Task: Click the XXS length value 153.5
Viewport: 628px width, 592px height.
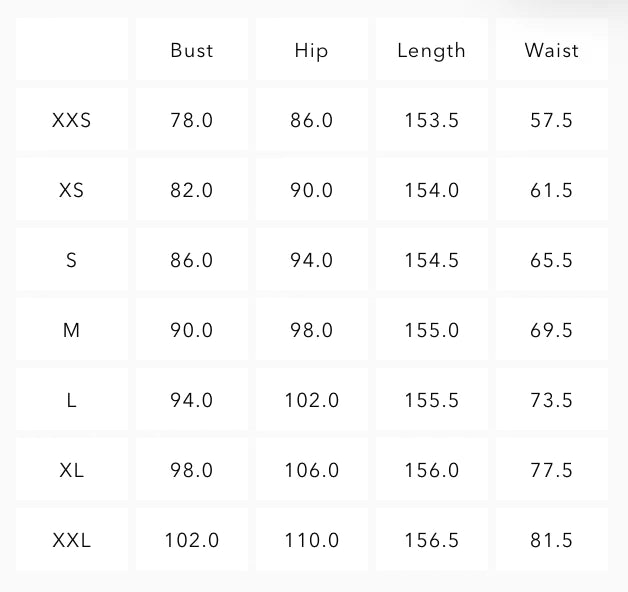Action: point(431,120)
